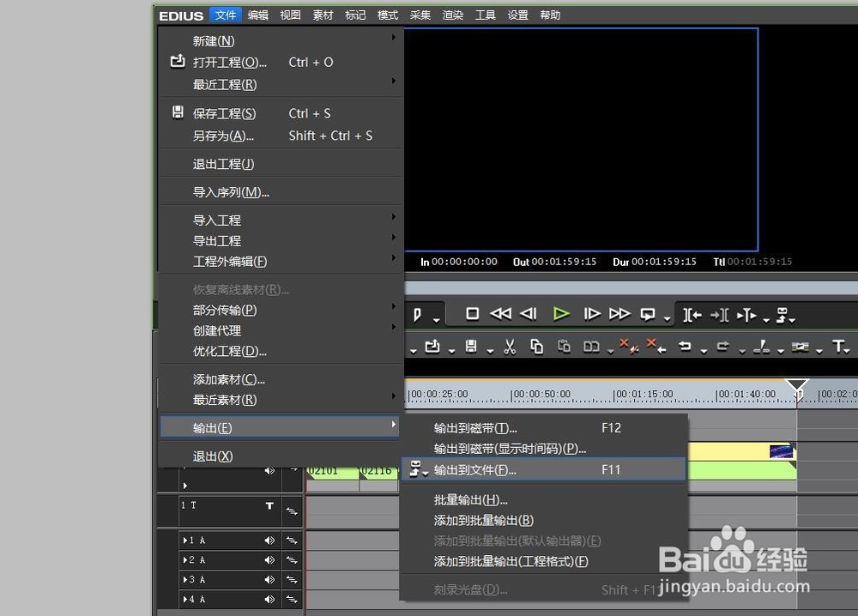Open dropdown arrow beside Undo icon
Screen dimensions: 858x616
[x=704, y=351]
